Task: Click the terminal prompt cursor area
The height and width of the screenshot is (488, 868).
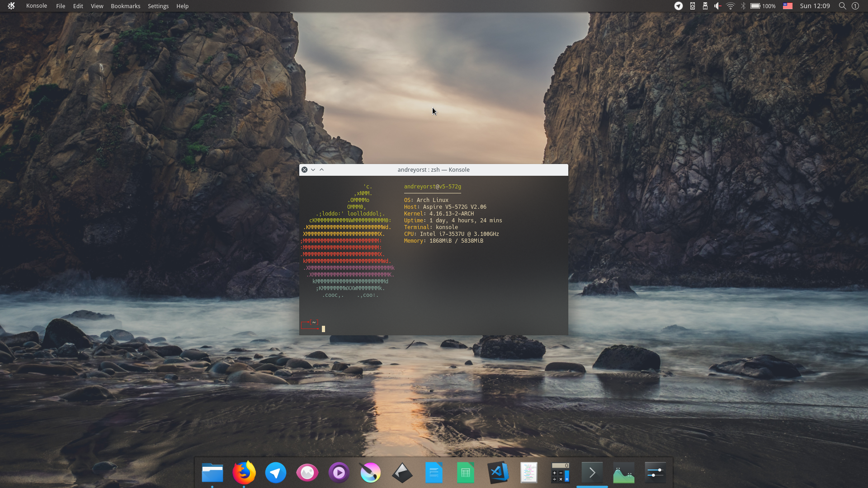Action: (x=323, y=329)
